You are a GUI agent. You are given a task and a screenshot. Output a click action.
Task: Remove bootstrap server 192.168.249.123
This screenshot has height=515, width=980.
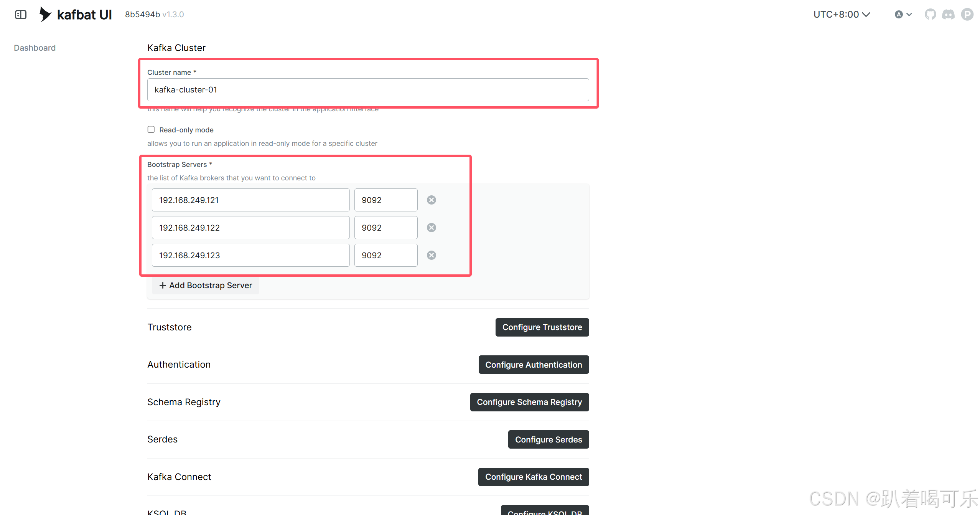coord(432,255)
